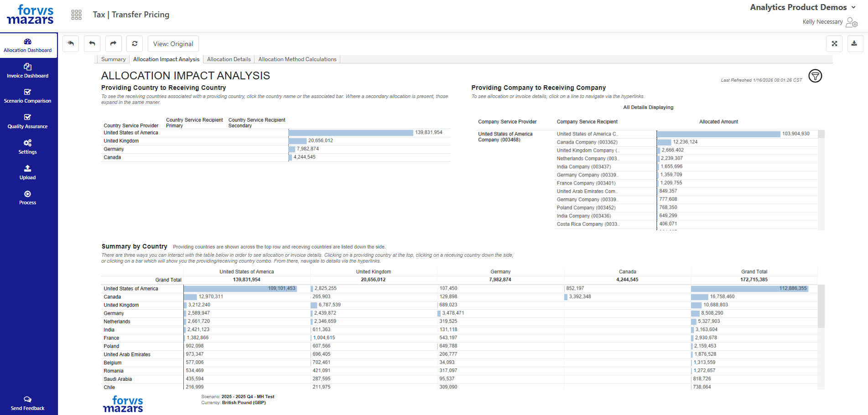Click the Germany summary column header
868x415 pixels.
(x=500, y=272)
